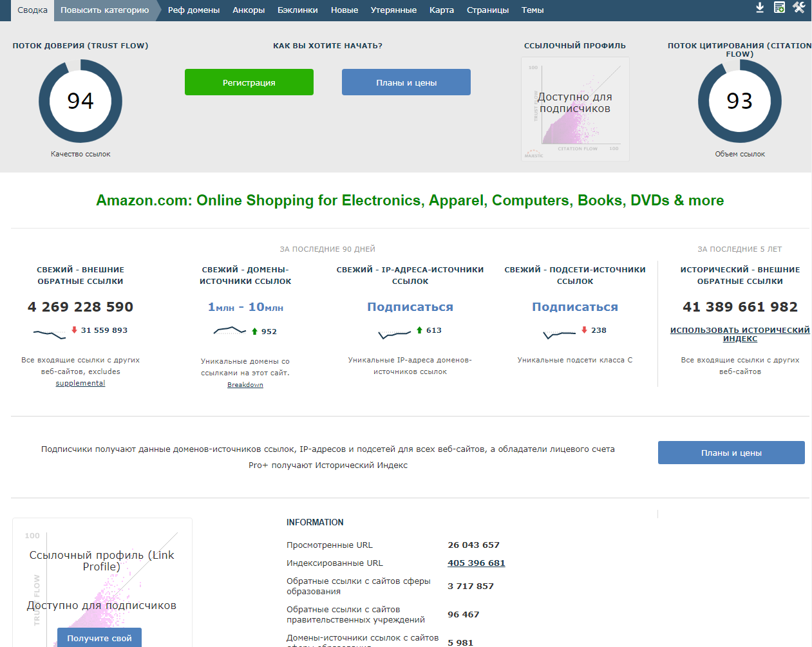Click the Amazon.com site title heading
The height and width of the screenshot is (647, 812).
(410, 200)
